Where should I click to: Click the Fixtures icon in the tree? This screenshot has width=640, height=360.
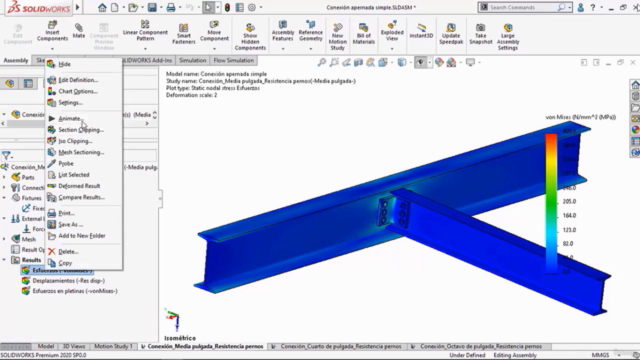pyautogui.click(x=16, y=198)
